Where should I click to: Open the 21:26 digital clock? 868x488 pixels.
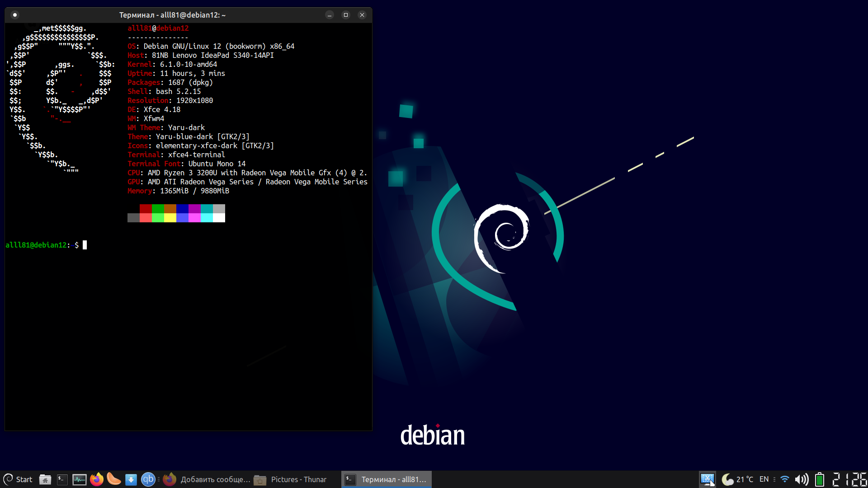tap(849, 479)
